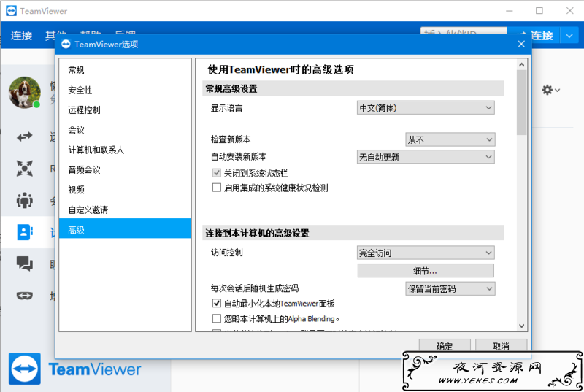
Task: Confirm with the 确定 button
Action: [445, 345]
